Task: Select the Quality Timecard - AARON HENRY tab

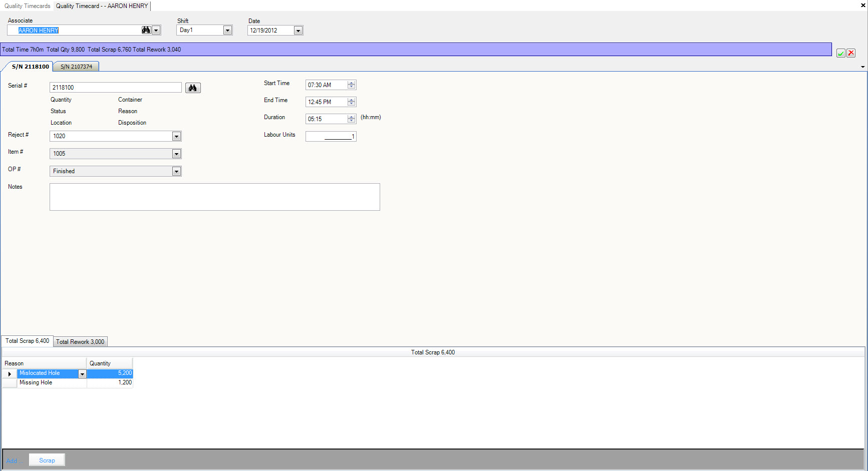Action: tap(102, 6)
